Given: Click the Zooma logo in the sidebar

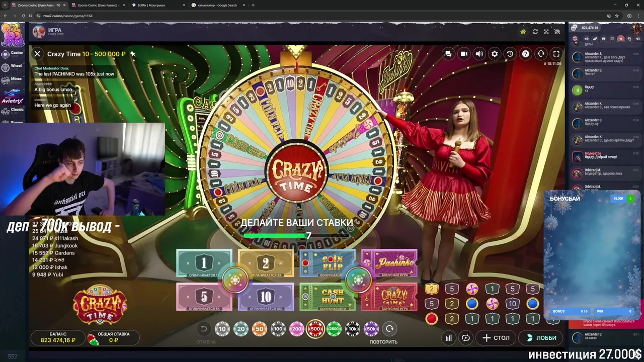Looking at the screenshot, I should (x=12, y=35).
